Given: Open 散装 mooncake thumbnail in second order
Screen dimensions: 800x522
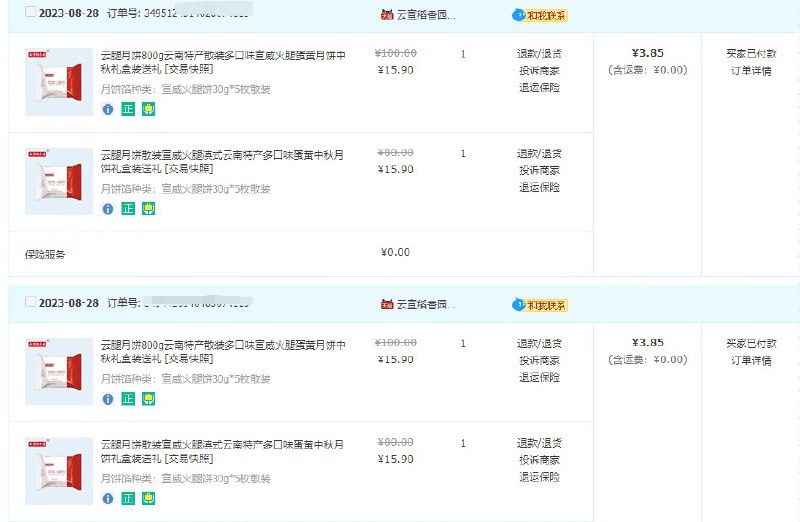Looking at the screenshot, I should click(59, 471).
